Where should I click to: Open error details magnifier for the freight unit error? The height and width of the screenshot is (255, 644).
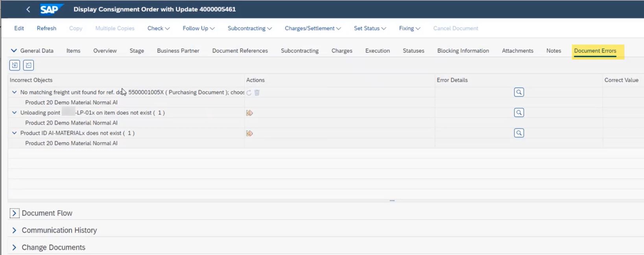(x=519, y=92)
